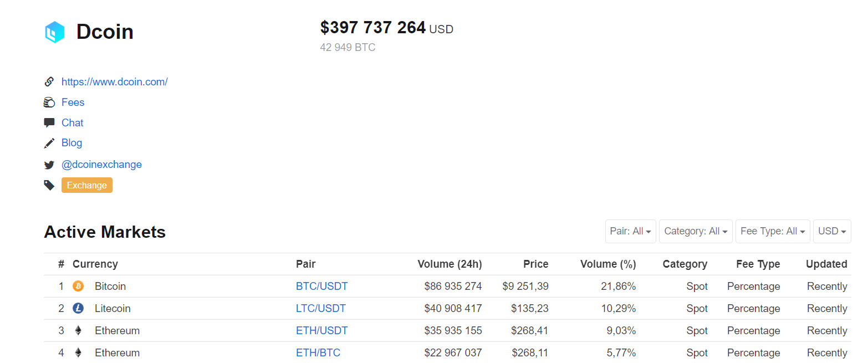The image size is (868, 363).
Task: Click the tag icon beside Exchange label
Action: pos(49,185)
